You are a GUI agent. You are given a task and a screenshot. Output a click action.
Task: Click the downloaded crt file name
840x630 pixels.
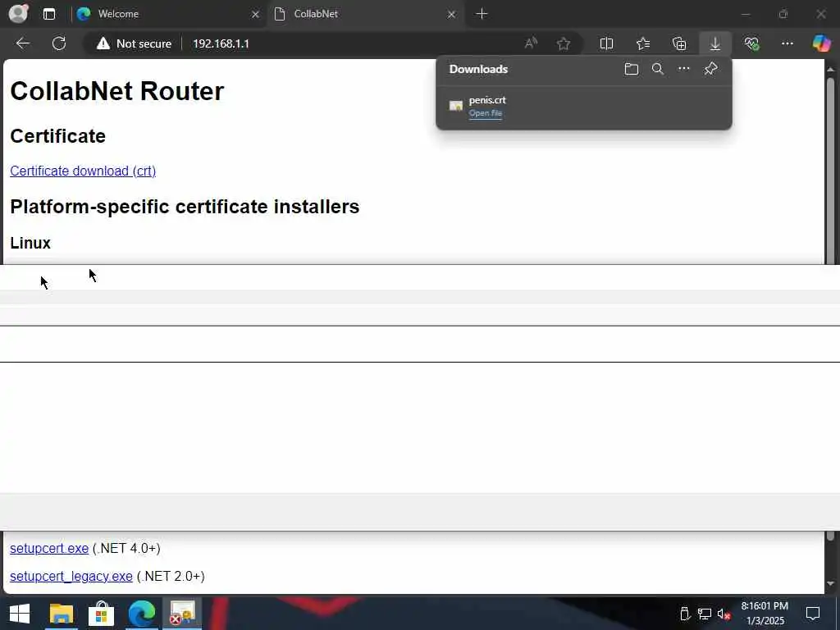[x=487, y=100]
